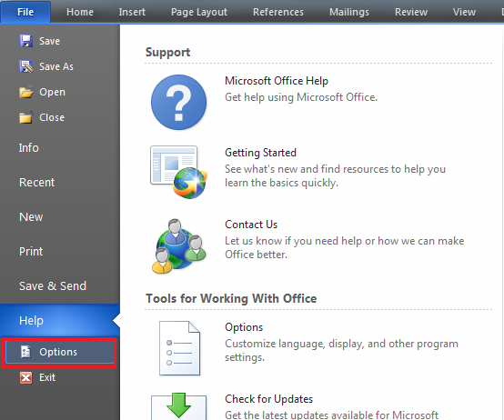Click the Open folder icon
This screenshot has width=504, height=420.
[x=26, y=92]
